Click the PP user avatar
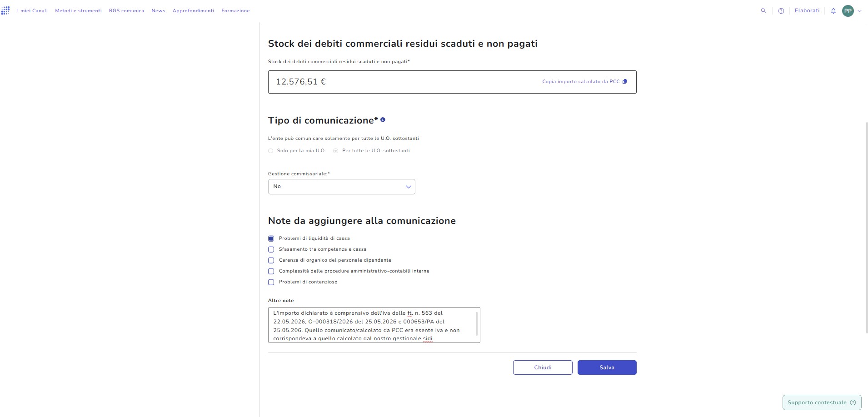Screen dimensions: 868x417 click(x=848, y=11)
